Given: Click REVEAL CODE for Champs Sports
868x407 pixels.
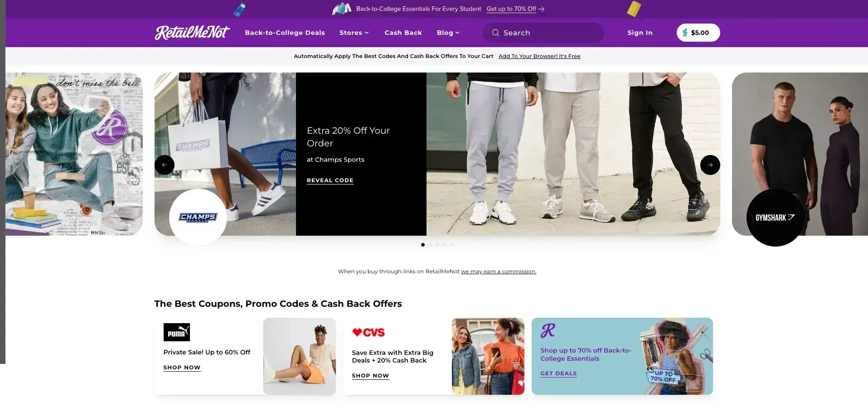Looking at the screenshot, I should click(330, 180).
